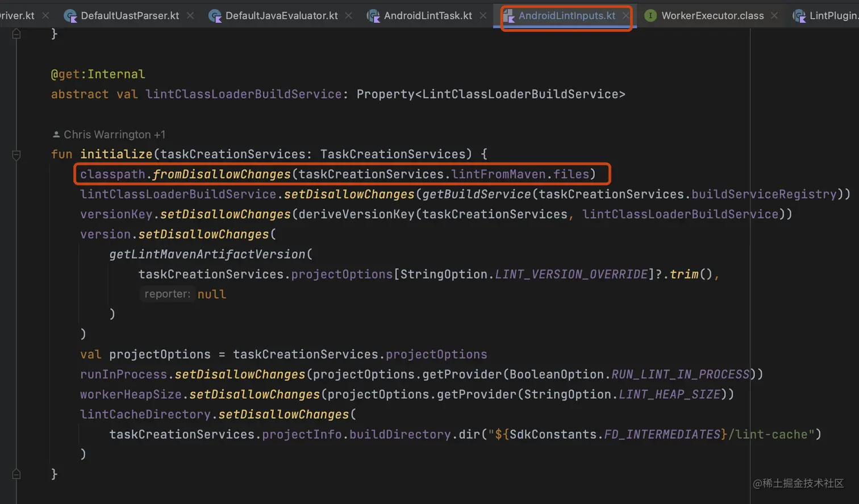Close the DefaultJavaEvaluator.kt tab
This screenshot has height=504, width=859.
click(349, 16)
